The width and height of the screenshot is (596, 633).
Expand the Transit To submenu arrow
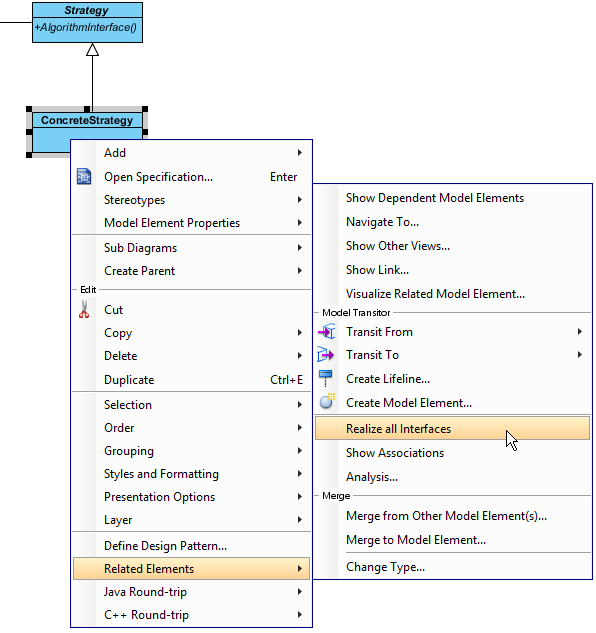[x=580, y=355]
